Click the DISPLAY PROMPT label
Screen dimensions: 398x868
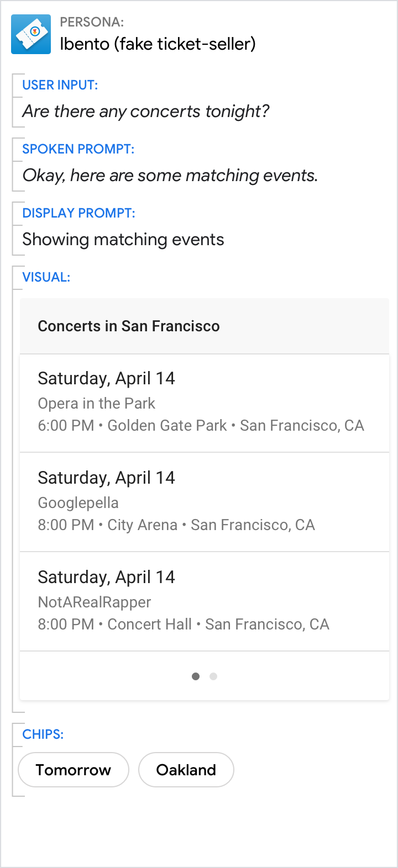79,213
